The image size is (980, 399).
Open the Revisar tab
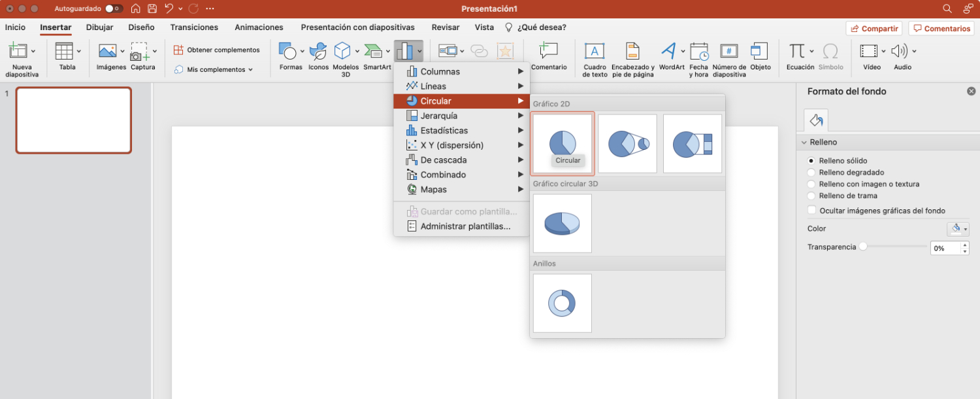[445, 27]
